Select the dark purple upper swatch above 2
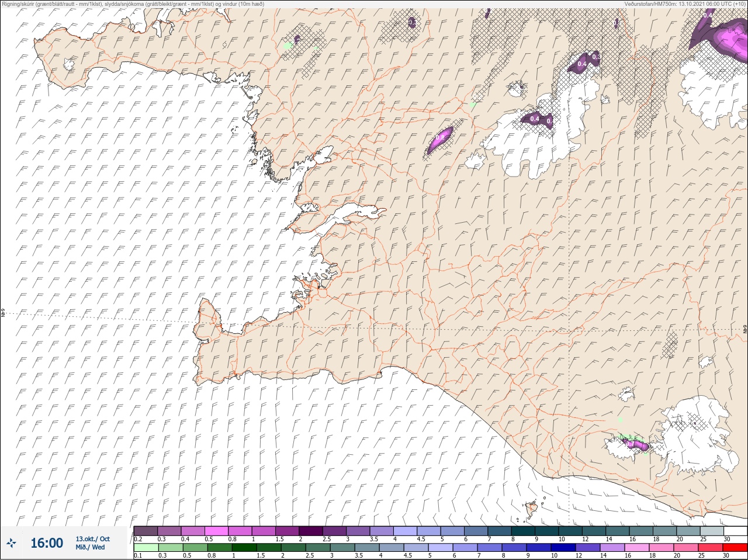This screenshot has width=748, height=560. point(311,531)
